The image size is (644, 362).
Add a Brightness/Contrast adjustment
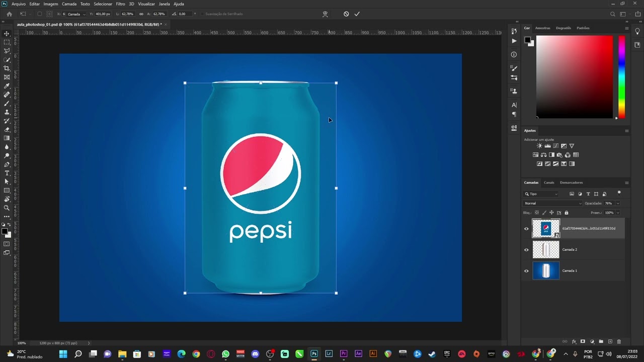(539, 146)
